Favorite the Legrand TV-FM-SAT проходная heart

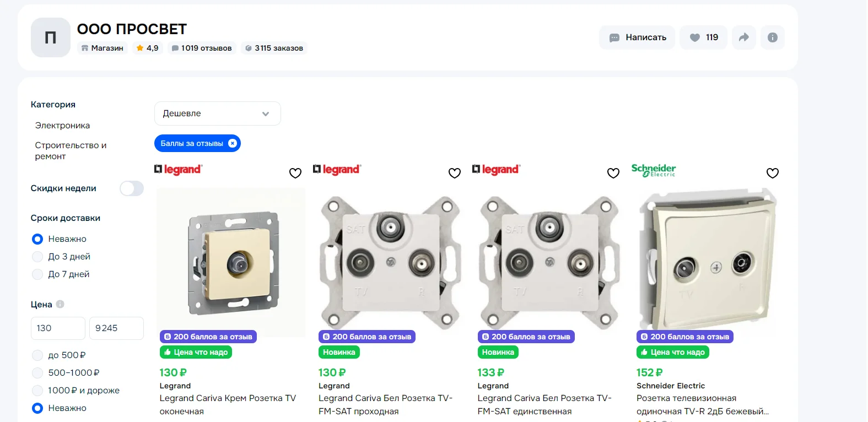(x=455, y=173)
